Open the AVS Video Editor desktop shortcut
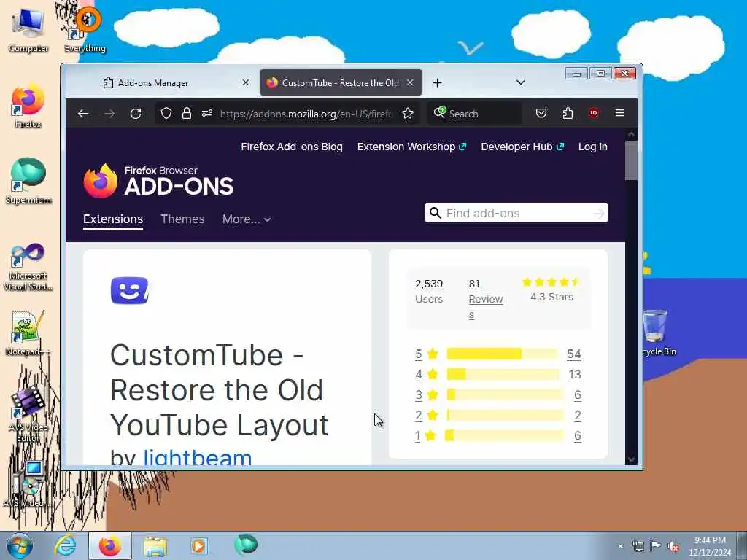This screenshot has width=747, height=560. (28, 414)
